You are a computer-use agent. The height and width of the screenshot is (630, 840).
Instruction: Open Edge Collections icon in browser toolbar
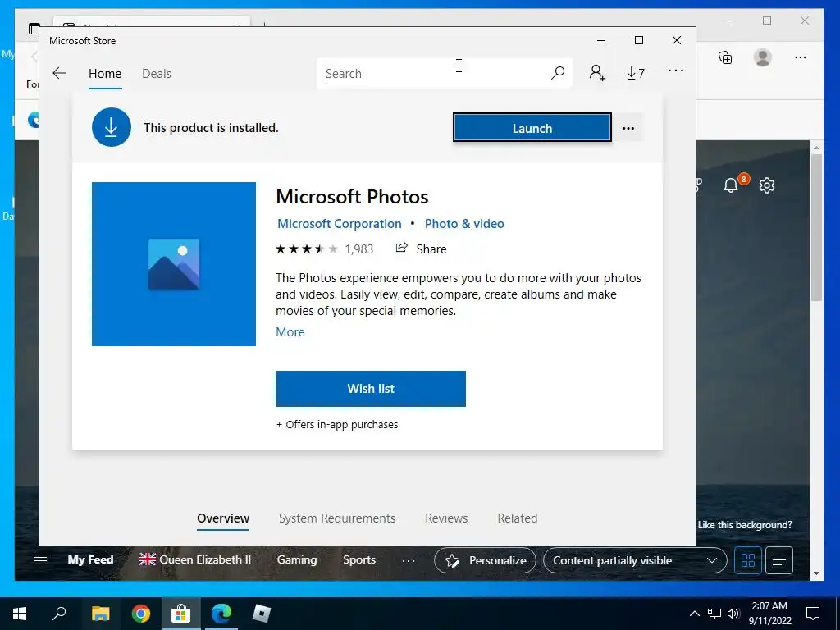coord(725,57)
